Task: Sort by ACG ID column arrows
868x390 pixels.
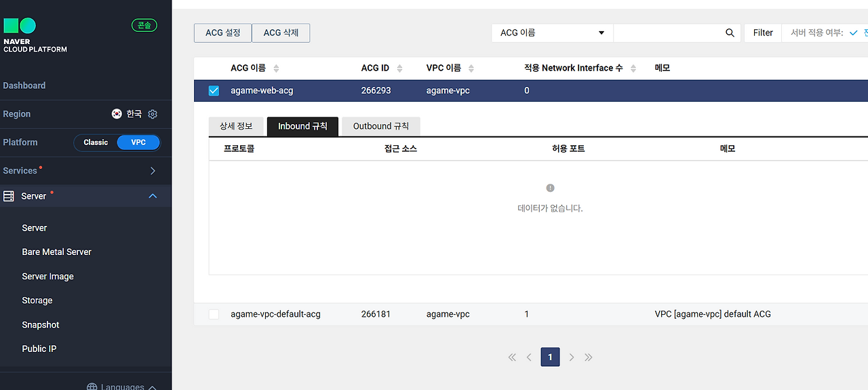Action: pos(399,69)
